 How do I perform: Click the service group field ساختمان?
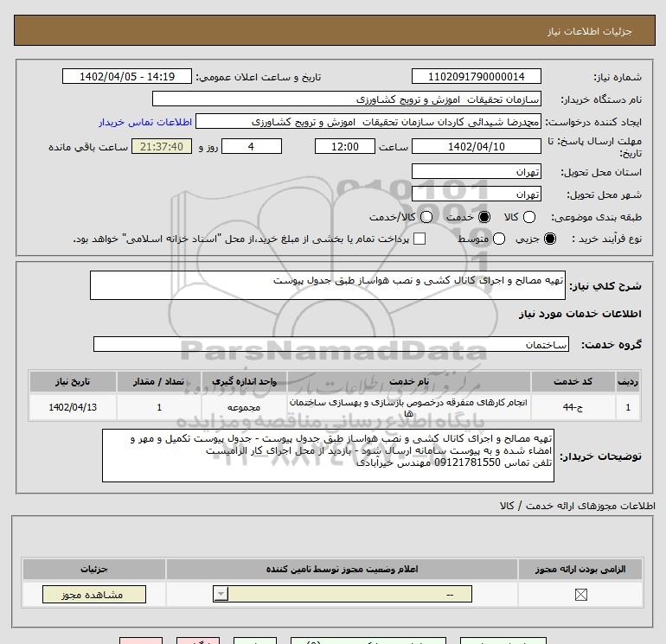pos(331,344)
